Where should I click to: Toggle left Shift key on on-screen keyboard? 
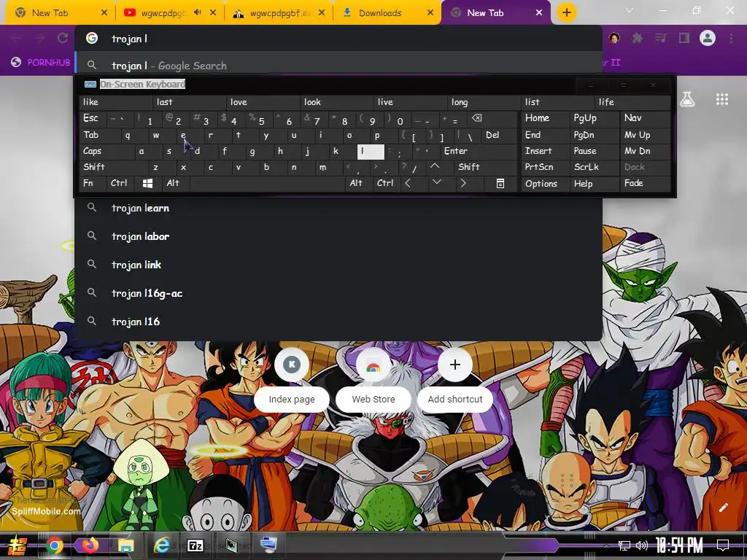pyautogui.click(x=113, y=167)
